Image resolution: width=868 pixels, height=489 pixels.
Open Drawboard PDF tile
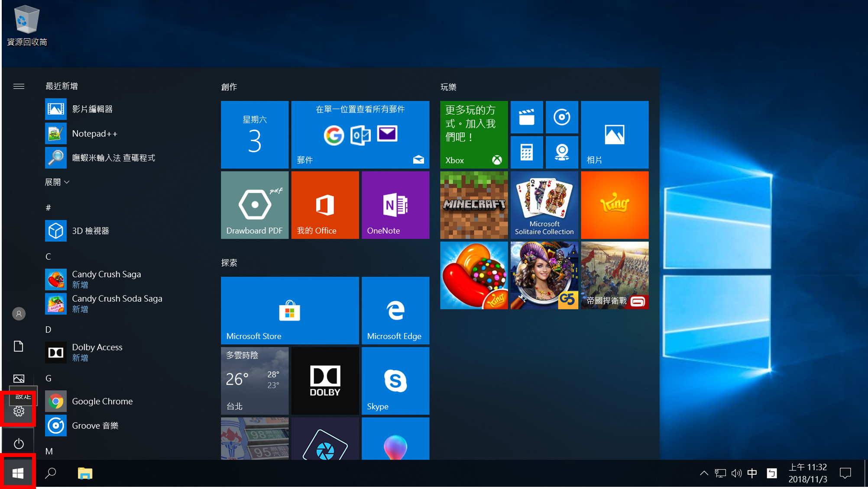(x=254, y=205)
